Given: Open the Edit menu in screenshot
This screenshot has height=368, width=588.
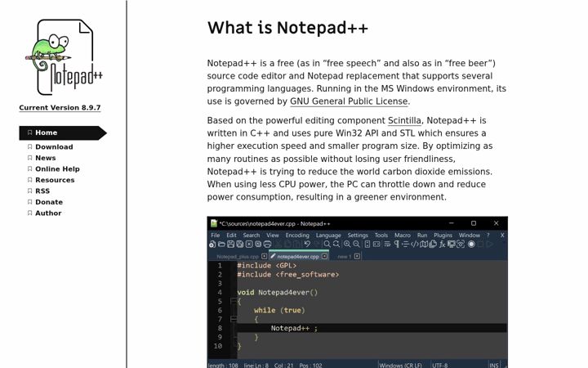Looking at the screenshot, I should [231, 235].
